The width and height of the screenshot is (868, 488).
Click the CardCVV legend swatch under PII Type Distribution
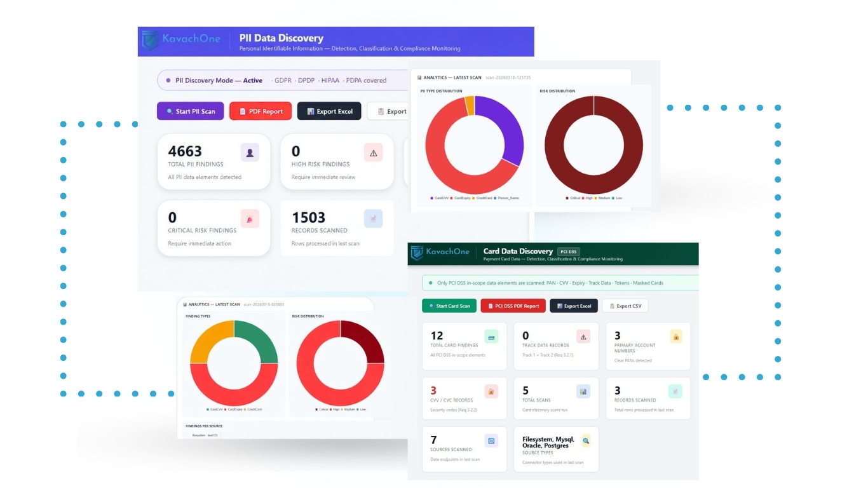click(x=432, y=198)
